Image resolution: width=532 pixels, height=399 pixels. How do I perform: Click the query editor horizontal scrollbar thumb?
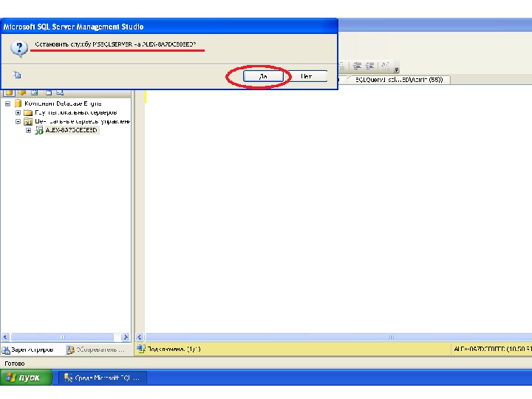(339, 337)
